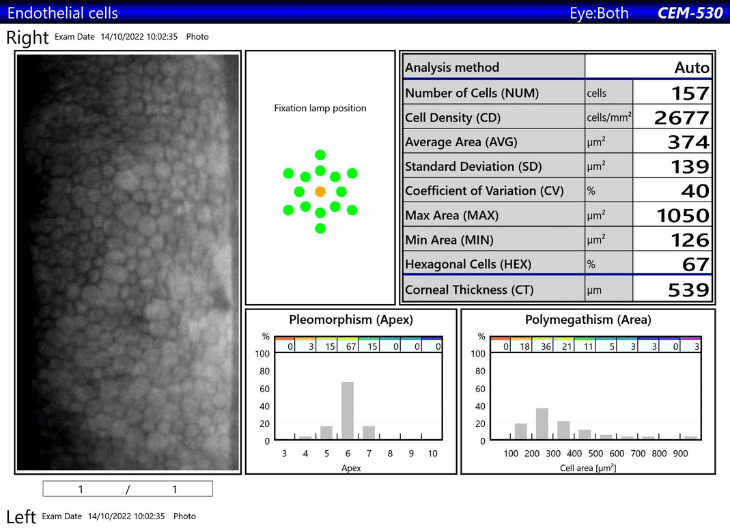Click the upper-right outermost green fixation dot

click(x=352, y=172)
